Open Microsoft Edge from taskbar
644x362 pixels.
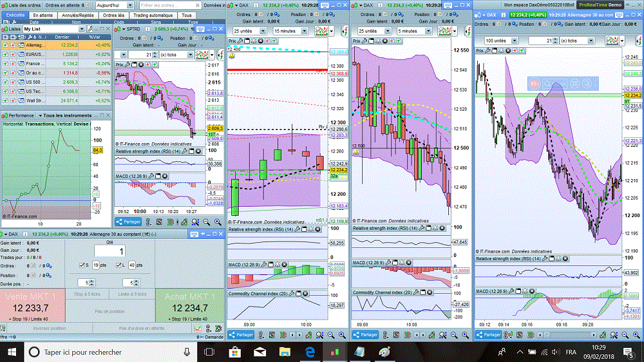(310, 352)
